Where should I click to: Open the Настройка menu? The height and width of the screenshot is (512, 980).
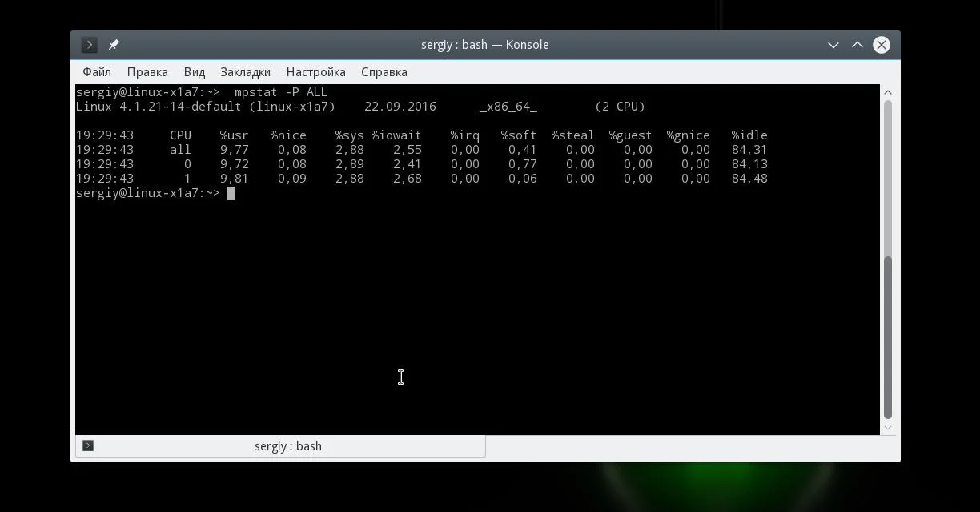click(315, 72)
